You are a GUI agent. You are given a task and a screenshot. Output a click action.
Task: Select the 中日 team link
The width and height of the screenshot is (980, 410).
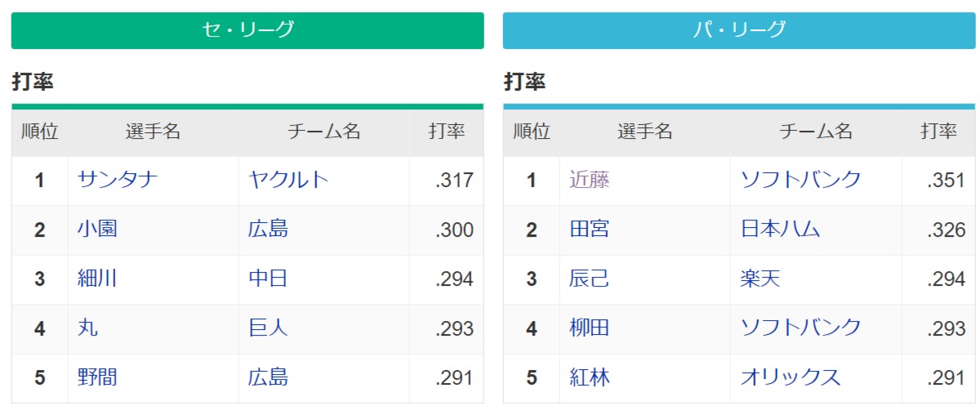(x=268, y=279)
